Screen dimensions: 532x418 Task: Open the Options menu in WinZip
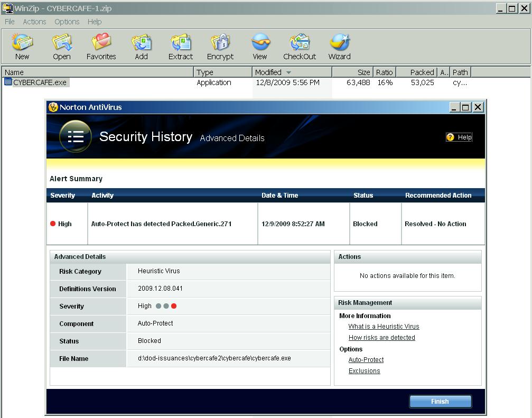(67, 22)
